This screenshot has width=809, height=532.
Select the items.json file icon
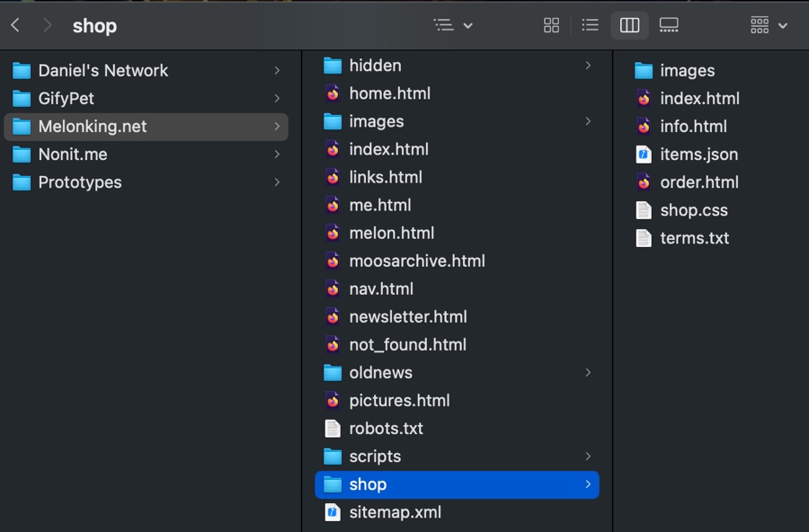[x=644, y=155]
